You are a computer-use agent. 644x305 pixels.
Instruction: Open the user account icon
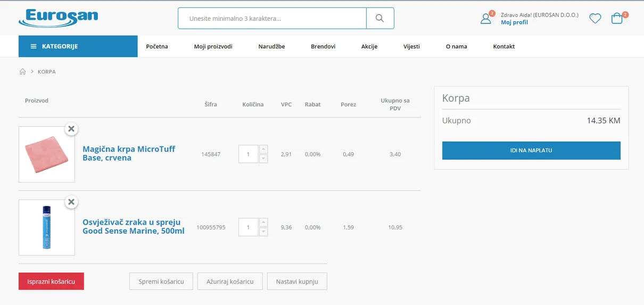pos(486,19)
